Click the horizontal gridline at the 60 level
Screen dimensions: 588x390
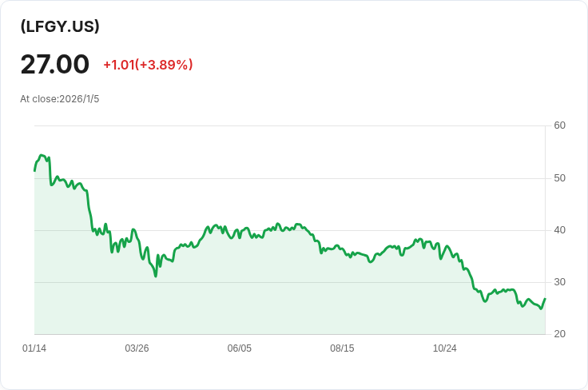click(x=288, y=125)
